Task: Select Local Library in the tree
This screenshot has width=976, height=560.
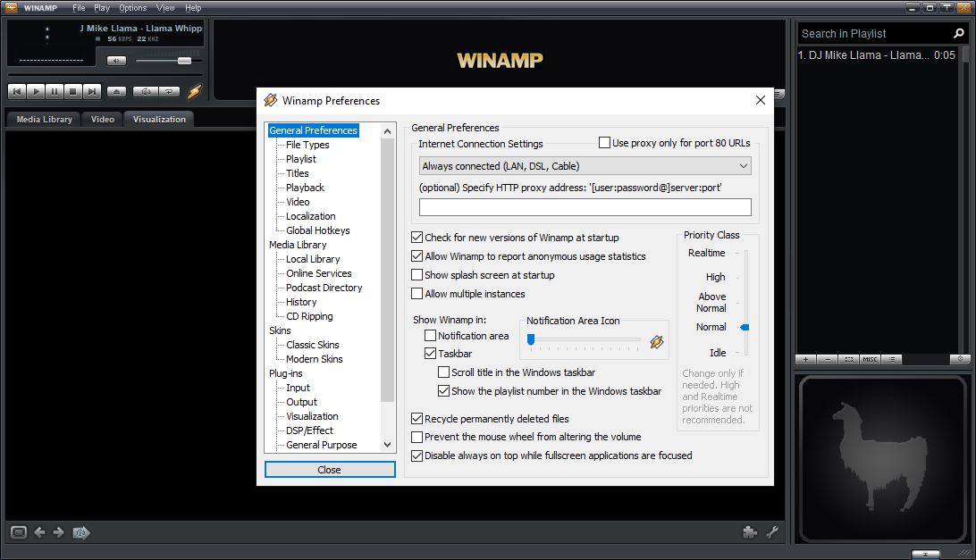Action: (313, 259)
